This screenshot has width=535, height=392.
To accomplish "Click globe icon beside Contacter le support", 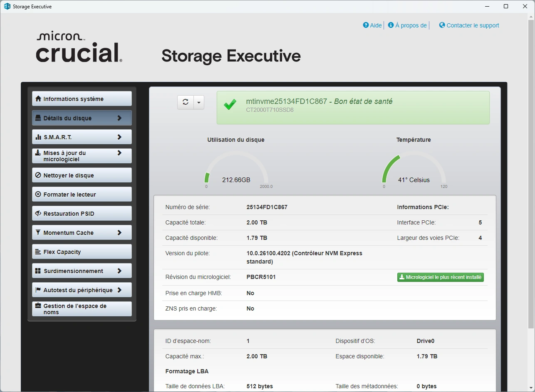I will coord(442,25).
